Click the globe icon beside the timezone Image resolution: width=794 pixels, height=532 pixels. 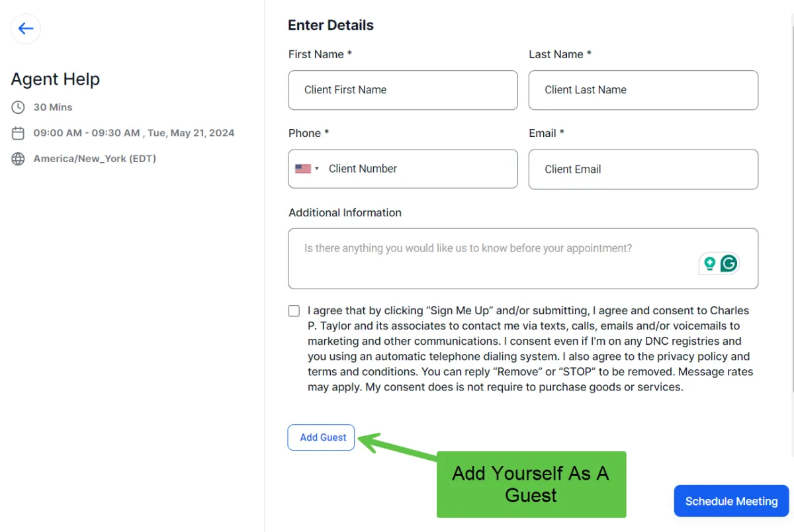coord(18,159)
